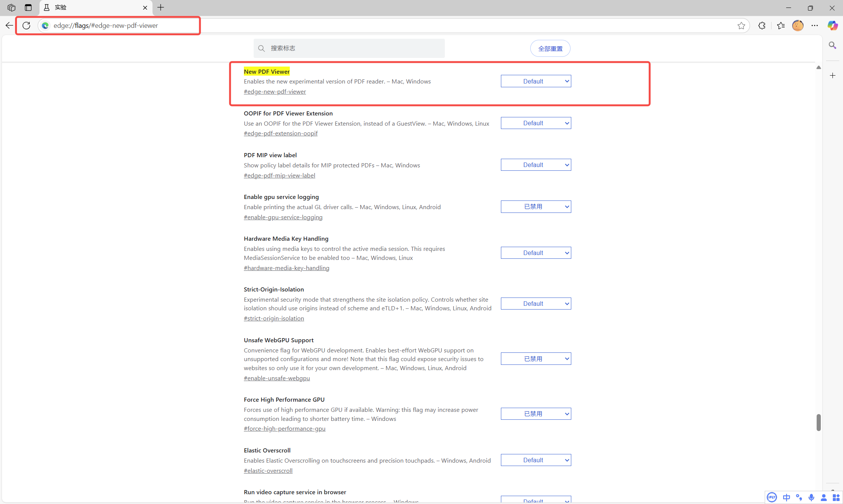Screen dimensions: 843x504
Task: Follow the #edge-pdf-extension-oopif link
Action: [280, 134]
